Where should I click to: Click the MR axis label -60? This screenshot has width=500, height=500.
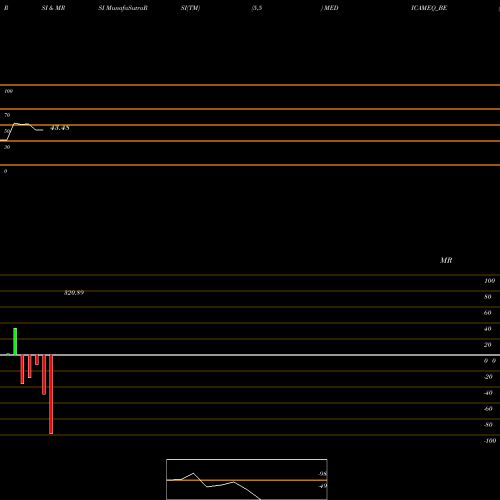488,409
